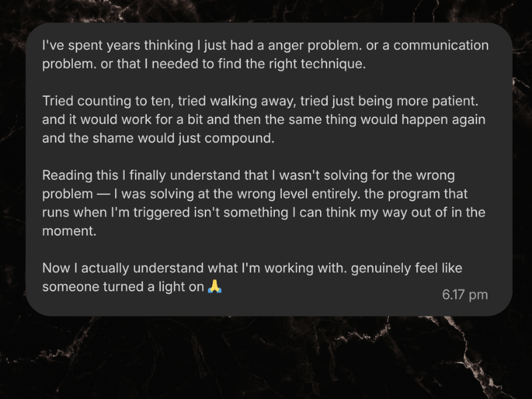
Task: Click the 6.17 pm timestamp
Action: 465,295
